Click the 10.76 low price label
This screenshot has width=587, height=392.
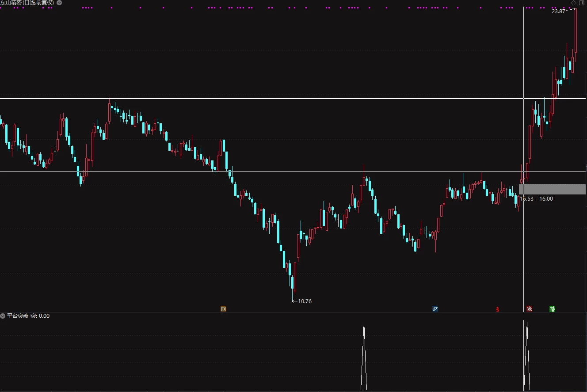(x=305, y=301)
